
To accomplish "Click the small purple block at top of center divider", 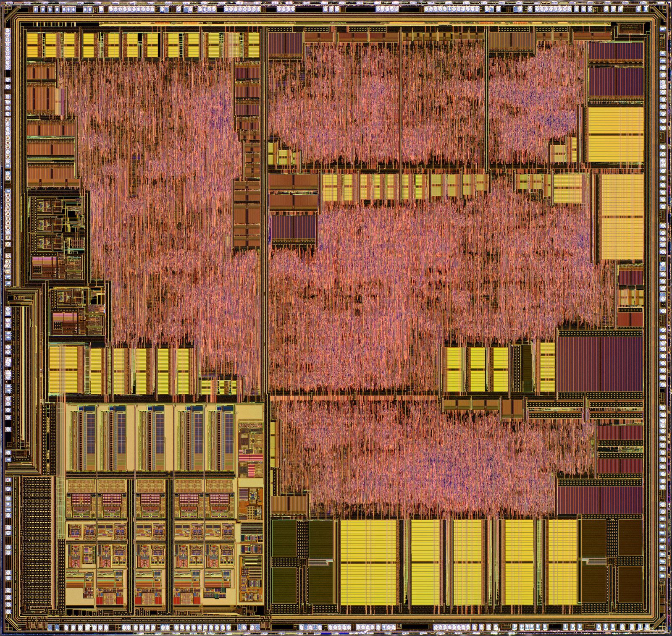I will pos(285,43).
